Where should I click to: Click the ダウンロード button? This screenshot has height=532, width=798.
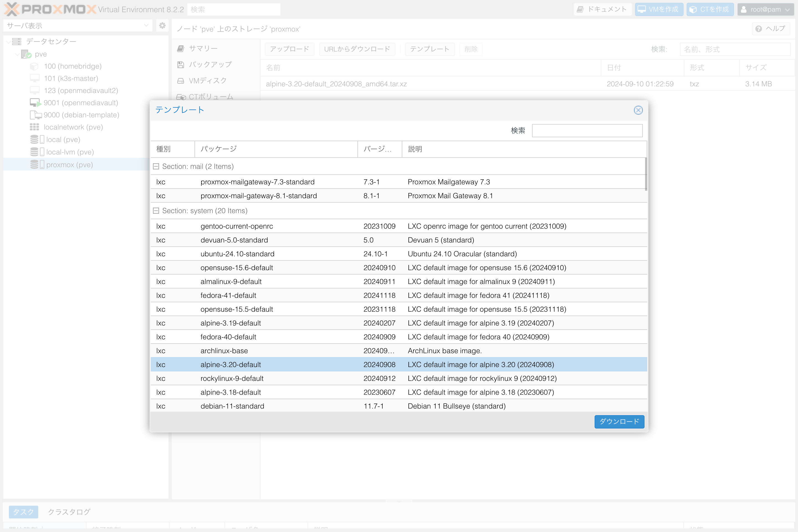click(x=619, y=422)
